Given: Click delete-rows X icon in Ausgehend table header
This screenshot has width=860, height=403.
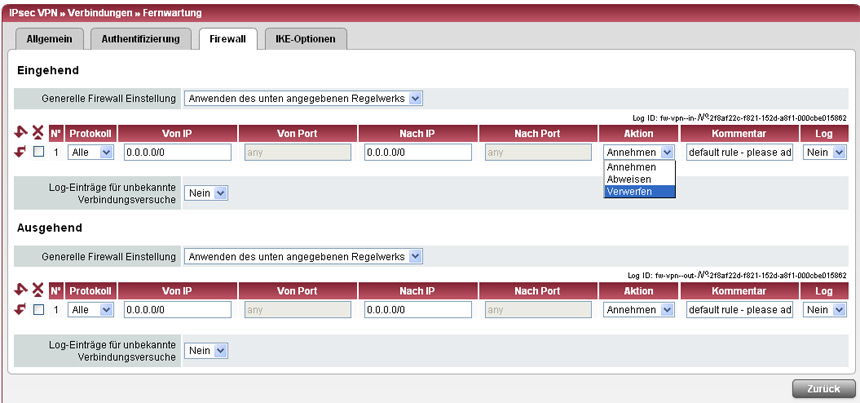Looking at the screenshot, I should pyautogui.click(x=38, y=291).
